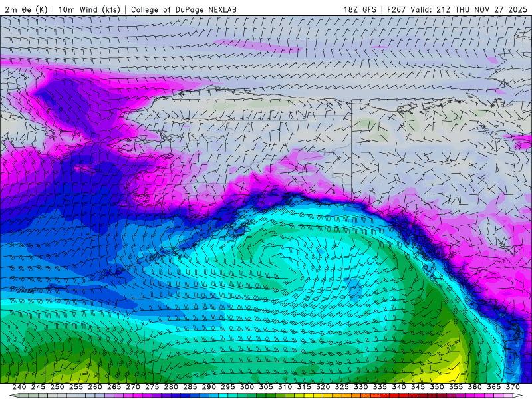The image size is (532, 399).
Task: Click the "10m Wind (kts)" label
Action: pos(89,9)
